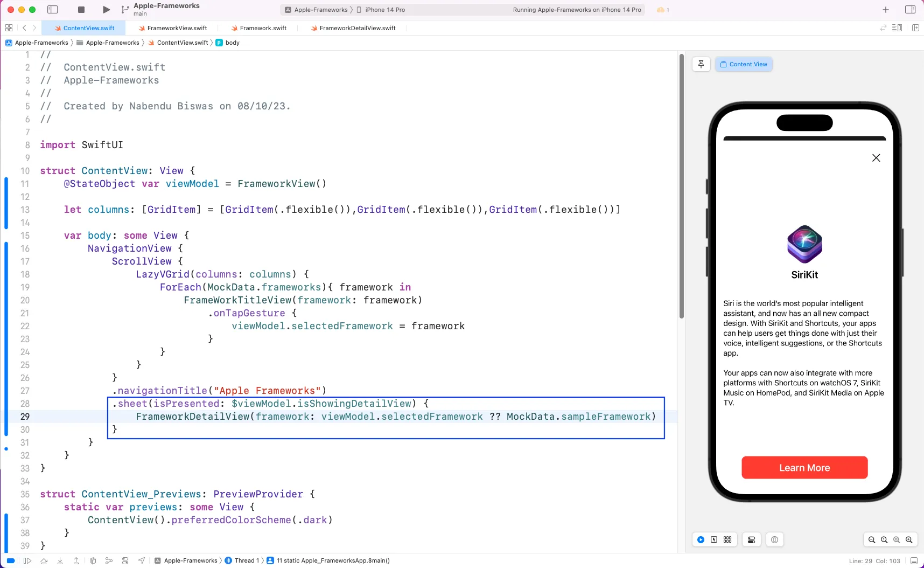Viewport: 924px width, 568px height.
Task: Open the Apple-Frameworks folder breadcrumb
Action: tap(108, 43)
